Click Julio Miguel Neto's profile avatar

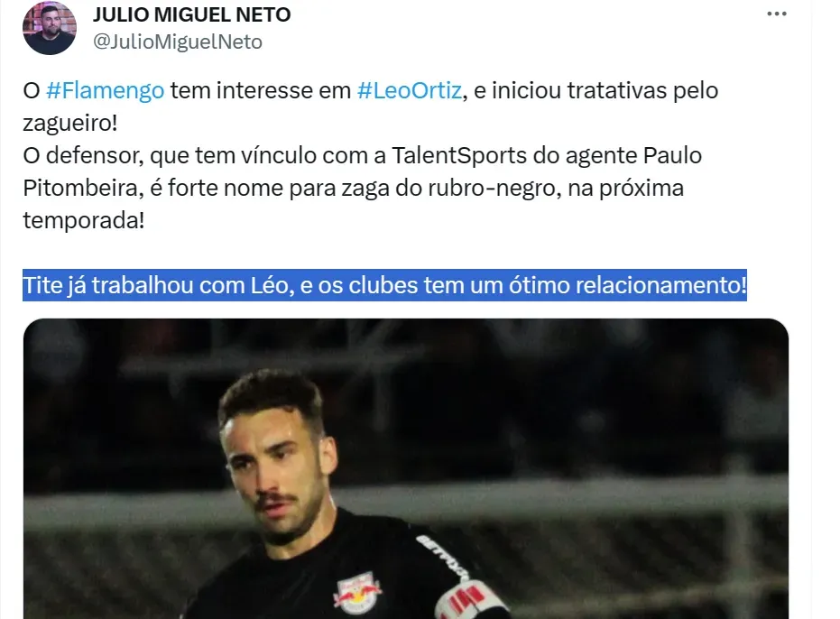(50, 28)
